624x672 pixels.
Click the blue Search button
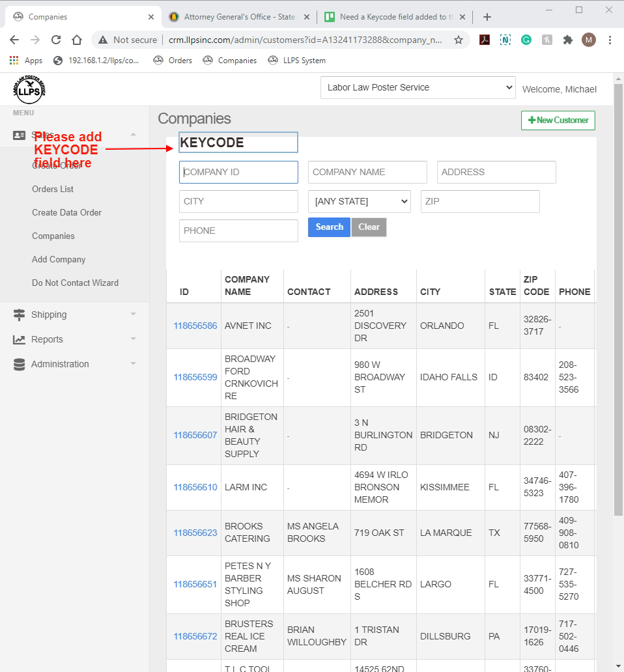[x=329, y=227]
